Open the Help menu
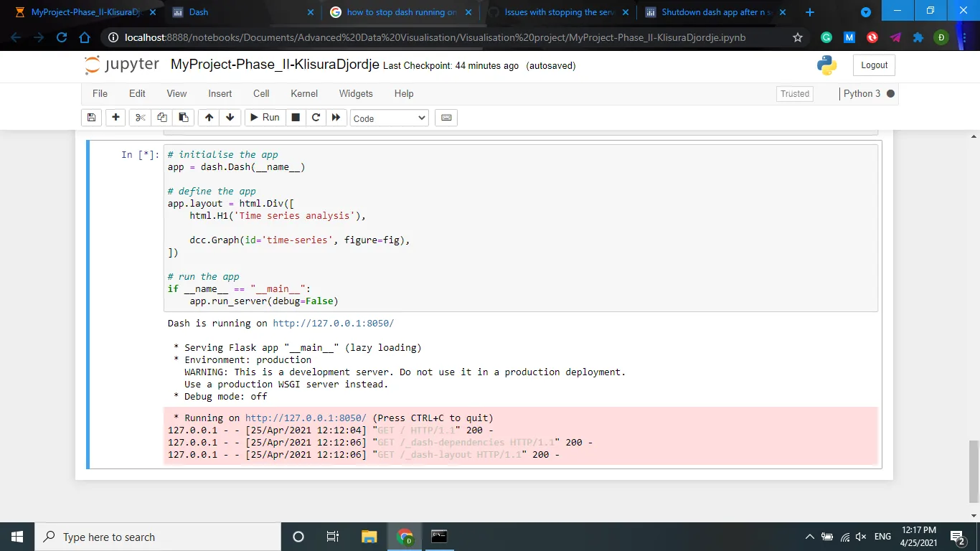Image resolution: width=980 pixels, height=551 pixels. coord(404,93)
